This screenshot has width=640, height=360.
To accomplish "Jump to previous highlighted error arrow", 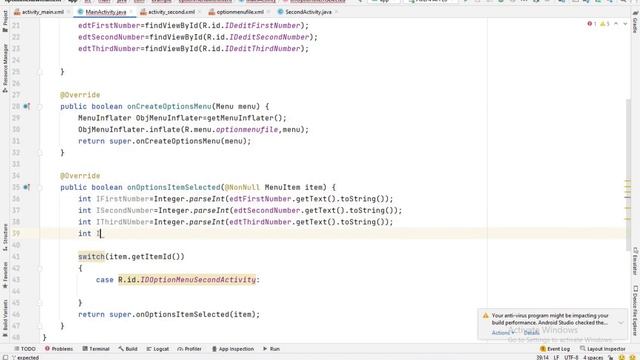I will [616, 24].
